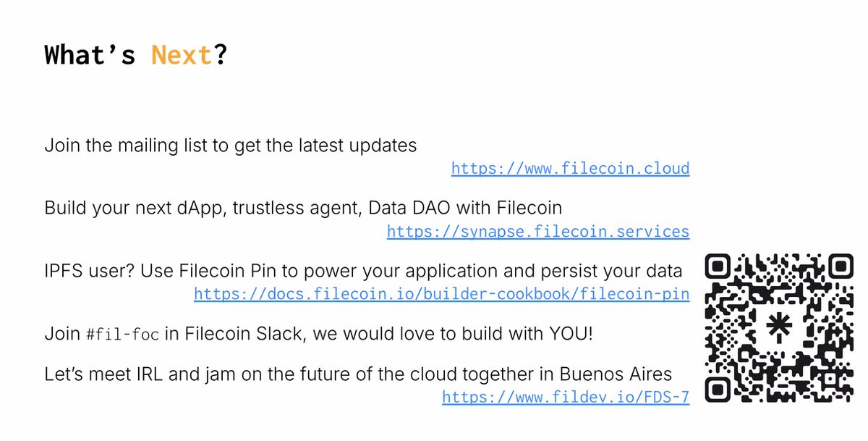This screenshot has height=441, width=868.
Task: Click the question mark in the title
Action: pyautogui.click(x=221, y=55)
